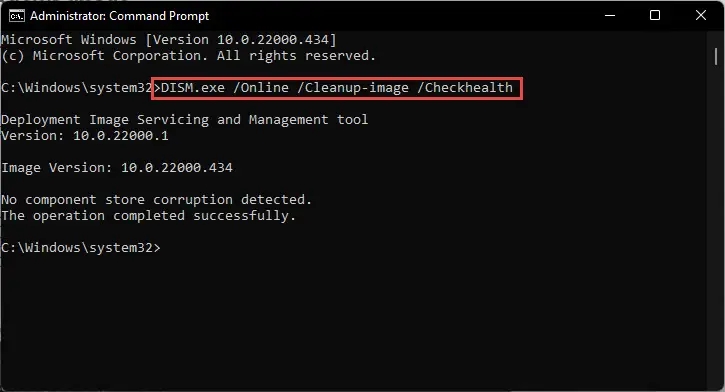Click the /Cleanup-image switch in the command
The height and width of the screenshot is (392, 725).
coord(353,88)
